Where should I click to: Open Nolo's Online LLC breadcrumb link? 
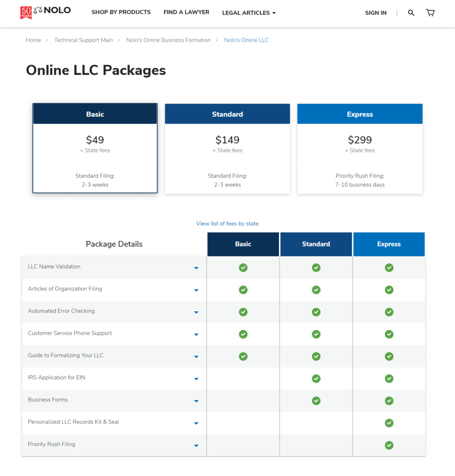(x=246, y=40)
